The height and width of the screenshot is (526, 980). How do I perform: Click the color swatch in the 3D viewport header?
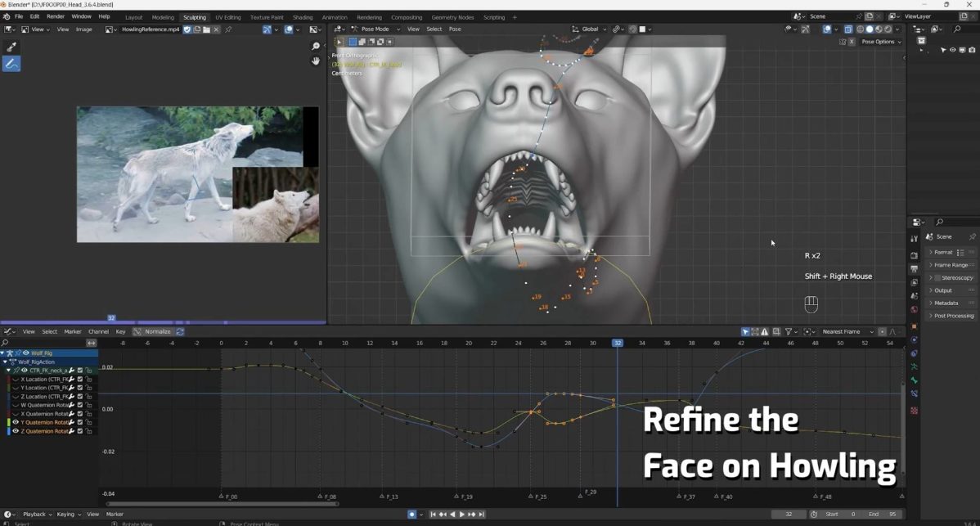point(641,29)
